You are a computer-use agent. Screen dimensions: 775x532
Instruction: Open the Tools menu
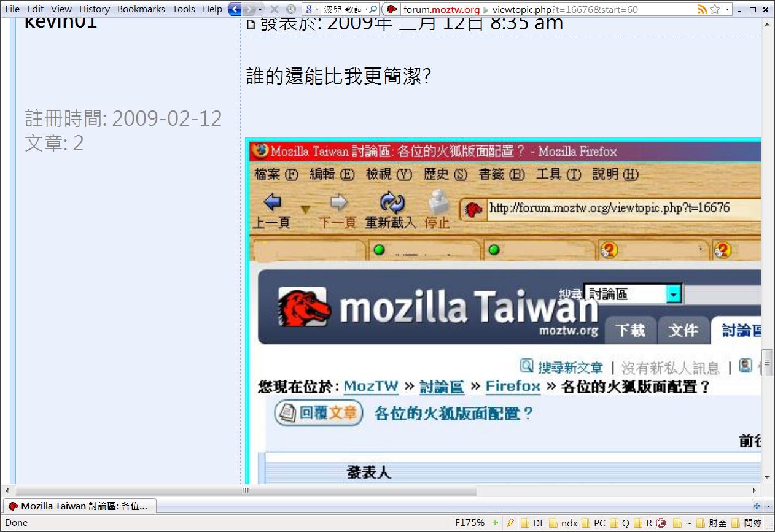[184, 9]
